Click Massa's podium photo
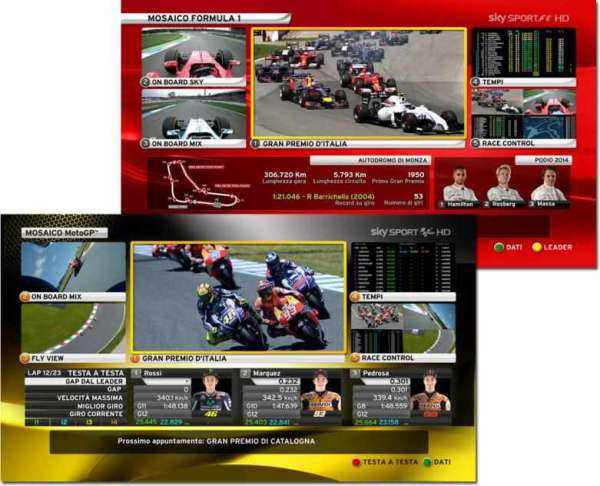 click(x=548, y=184)
